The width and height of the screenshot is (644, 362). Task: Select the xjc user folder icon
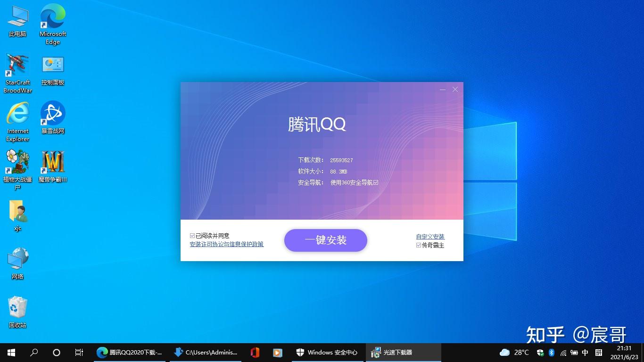(x=18, y=216)
